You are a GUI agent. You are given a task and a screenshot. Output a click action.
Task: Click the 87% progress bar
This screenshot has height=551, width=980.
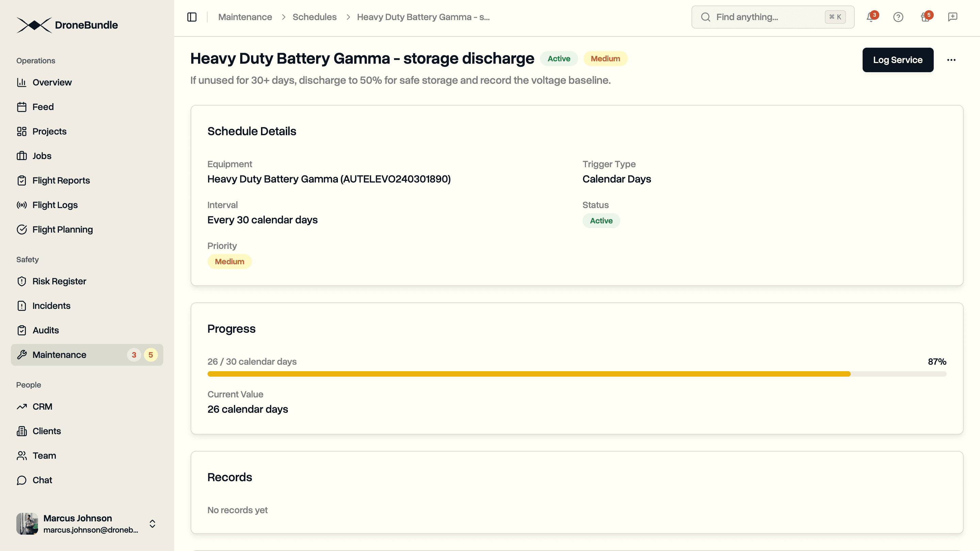[x=577, y=374]
